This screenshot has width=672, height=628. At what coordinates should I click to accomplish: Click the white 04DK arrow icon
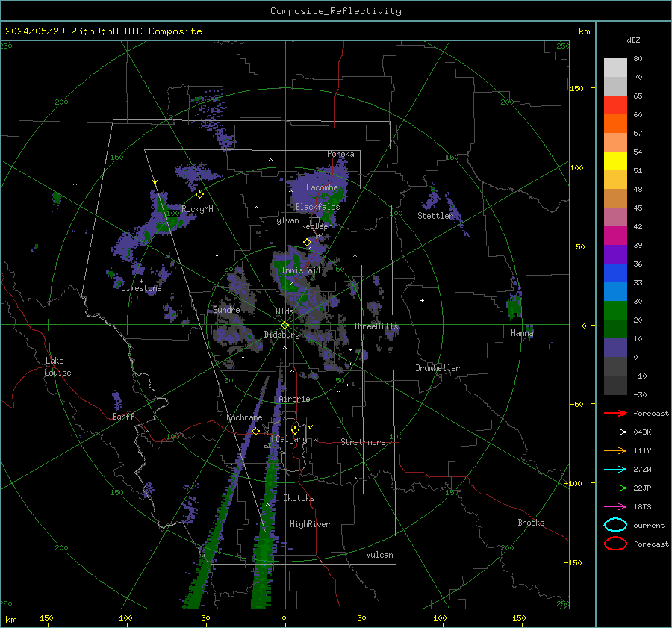[x=615, y=432]
